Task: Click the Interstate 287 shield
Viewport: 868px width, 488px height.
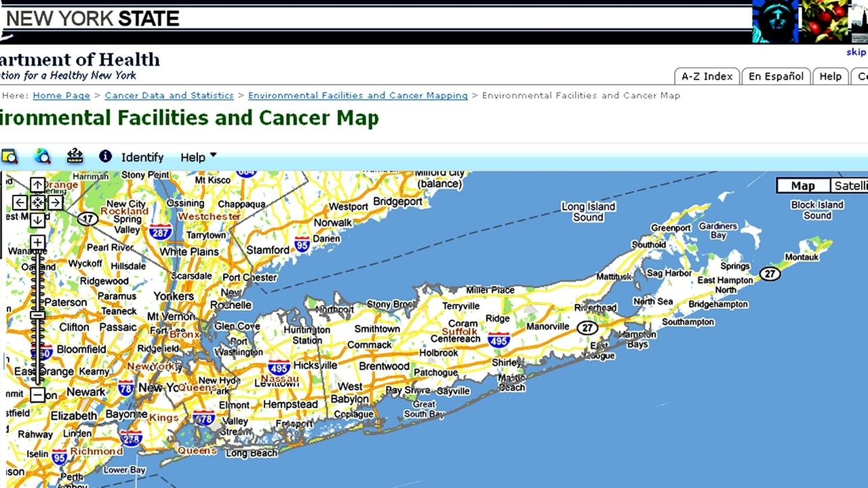Action: coord(161,231)
